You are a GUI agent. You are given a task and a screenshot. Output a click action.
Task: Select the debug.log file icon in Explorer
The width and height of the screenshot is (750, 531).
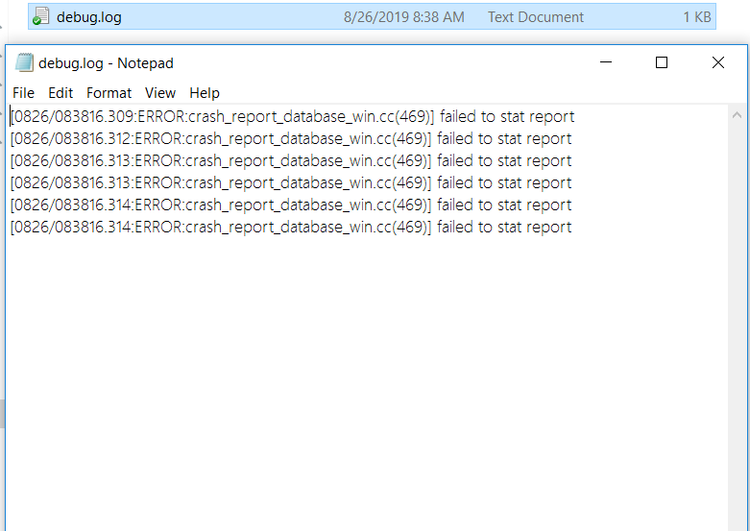pyautogui.click(x=41, y=17)
